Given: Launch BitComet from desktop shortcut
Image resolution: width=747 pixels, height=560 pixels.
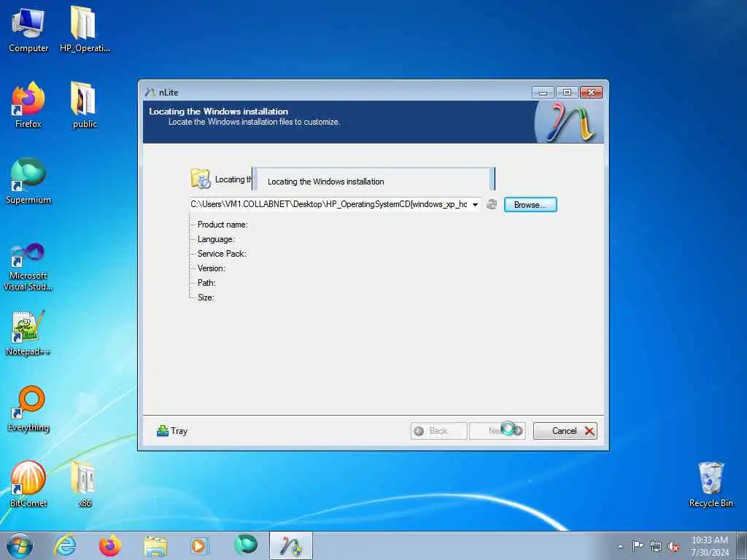Looking at the screenshot, I should click(28, 484).
